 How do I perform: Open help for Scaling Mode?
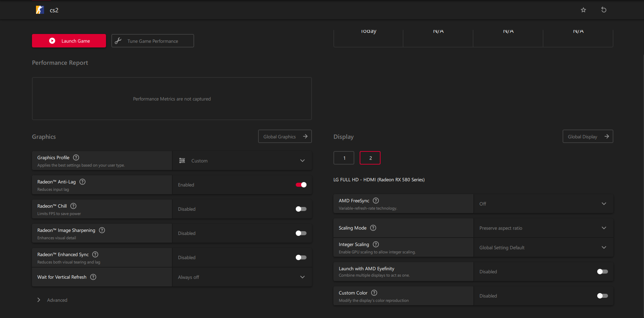pyautogui.click(x=373, y=228)
